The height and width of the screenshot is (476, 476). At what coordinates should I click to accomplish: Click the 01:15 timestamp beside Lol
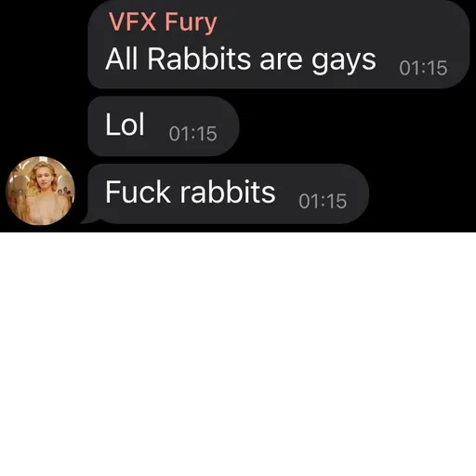pyautogui.click(x=192, y=134)
